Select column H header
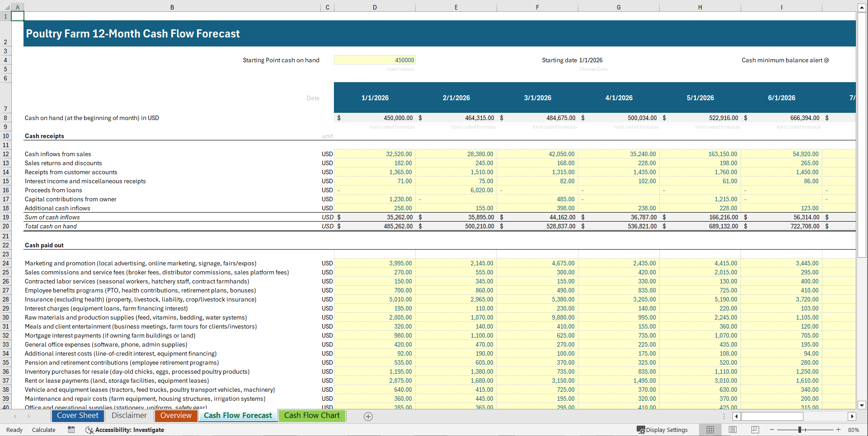 (x=699, y=7)
